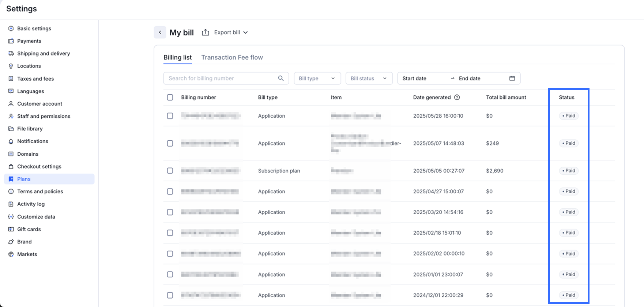Click the Shipping and delivery truck icon
This screenshot has width=644, height=307.
(11, 53)
